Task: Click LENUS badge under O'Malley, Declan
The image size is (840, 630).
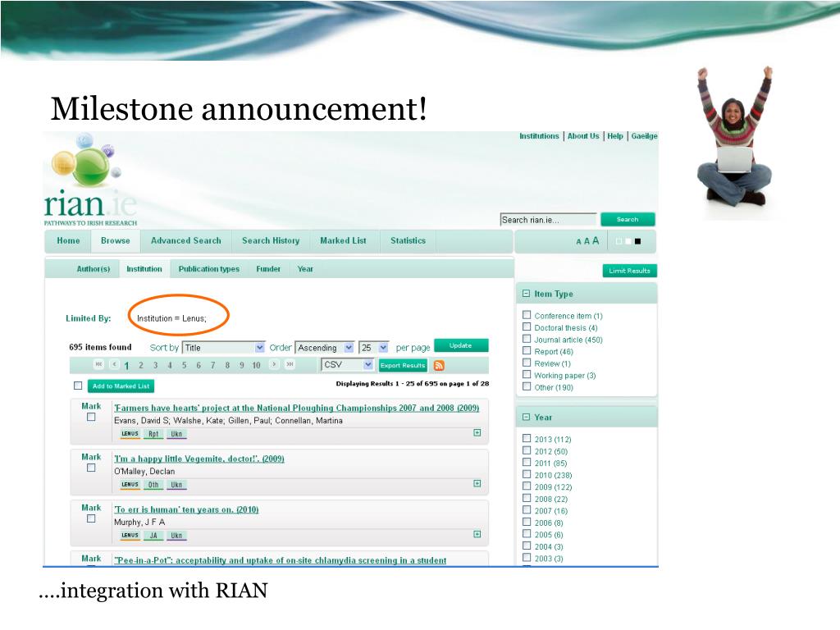Action: (x=130, y=485)
